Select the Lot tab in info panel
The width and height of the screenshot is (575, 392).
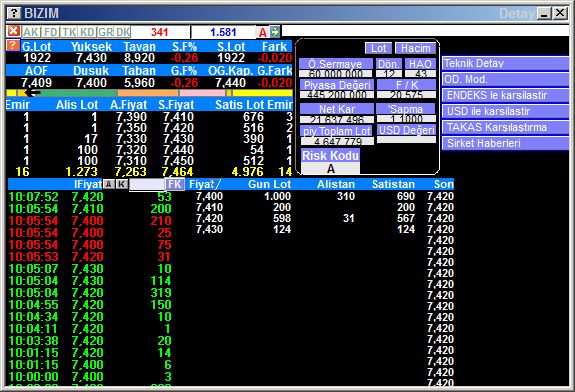click(x=378, y=48)
